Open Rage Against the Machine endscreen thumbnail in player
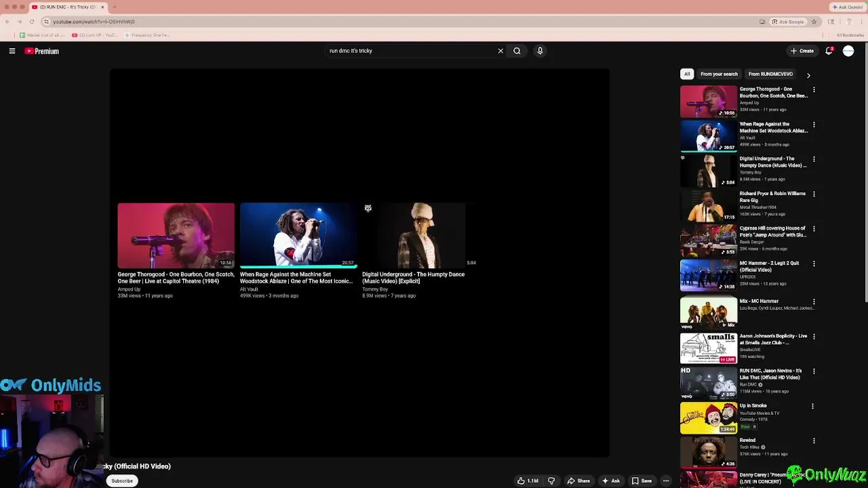The image size is (868, 488). tap(298, 236)
